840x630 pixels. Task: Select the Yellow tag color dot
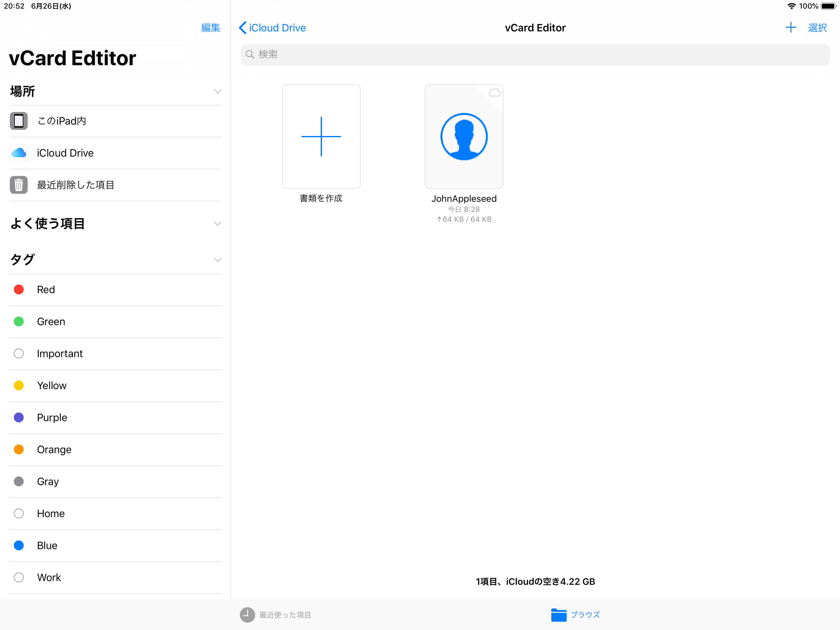(19, 385)
